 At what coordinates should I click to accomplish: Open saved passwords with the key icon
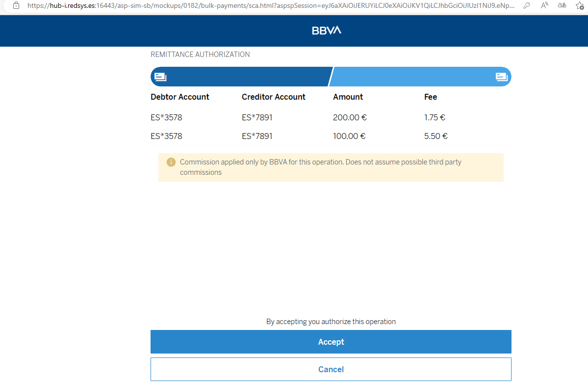[526, 5]
